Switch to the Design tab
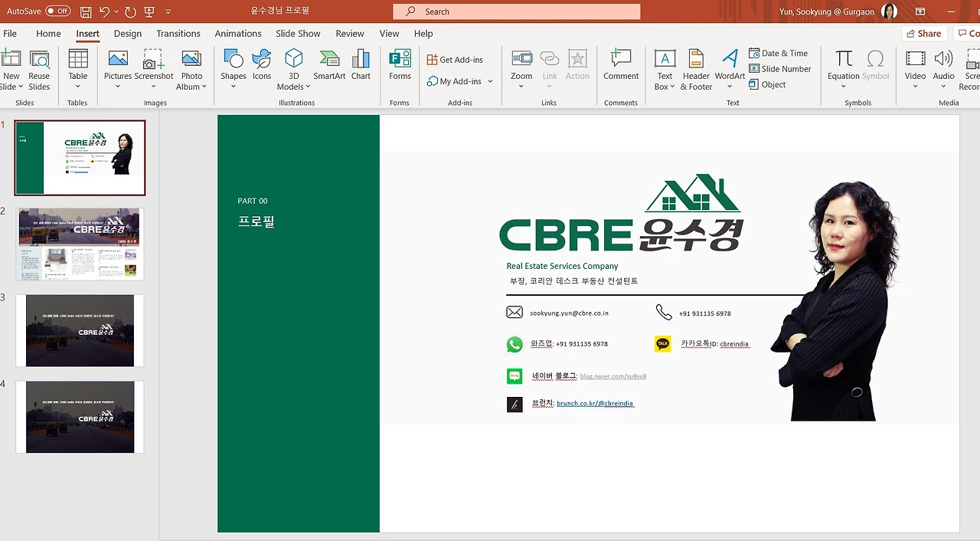 [128, 34]
